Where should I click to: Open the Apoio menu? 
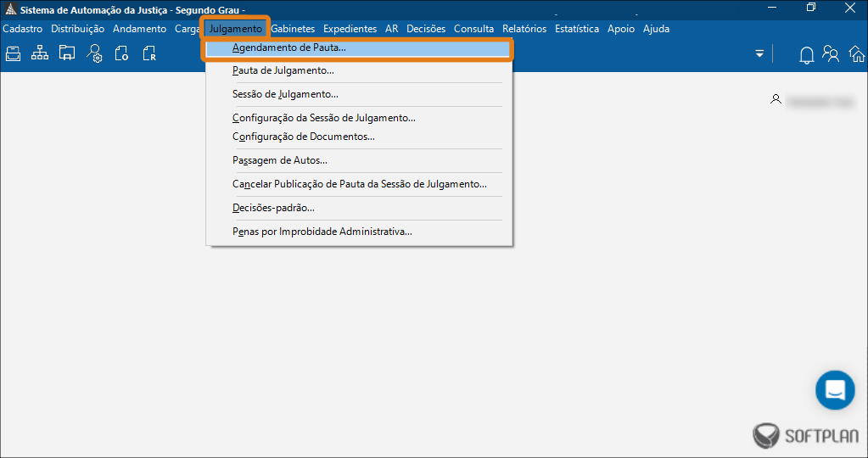point(621,29)
